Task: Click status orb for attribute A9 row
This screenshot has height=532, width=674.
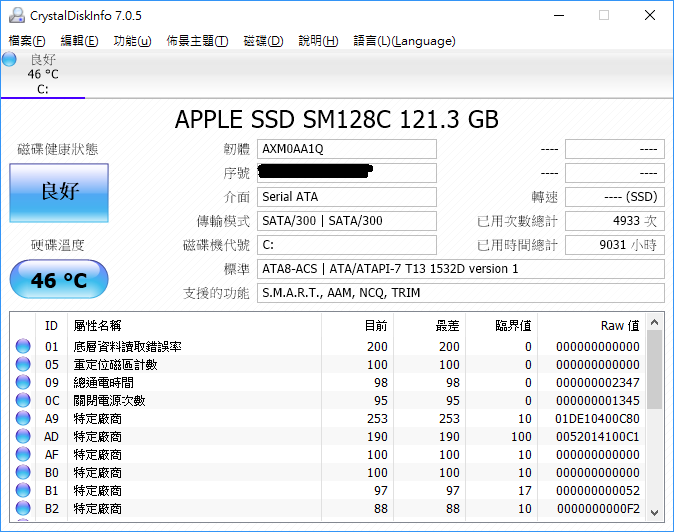Action: click(x=23, y=419)
